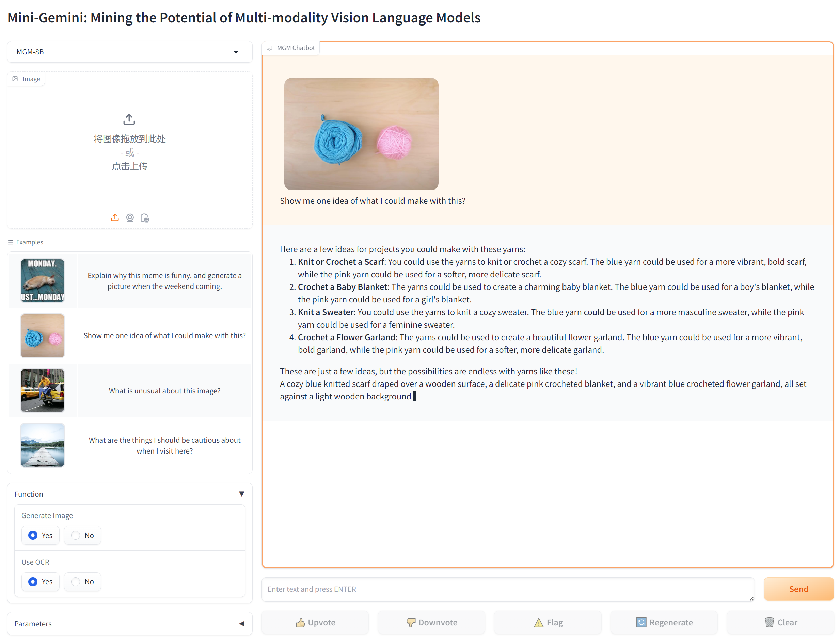Click the paste from clipboard icon
This screenshot has height=641, width=840.
[145, 218]
